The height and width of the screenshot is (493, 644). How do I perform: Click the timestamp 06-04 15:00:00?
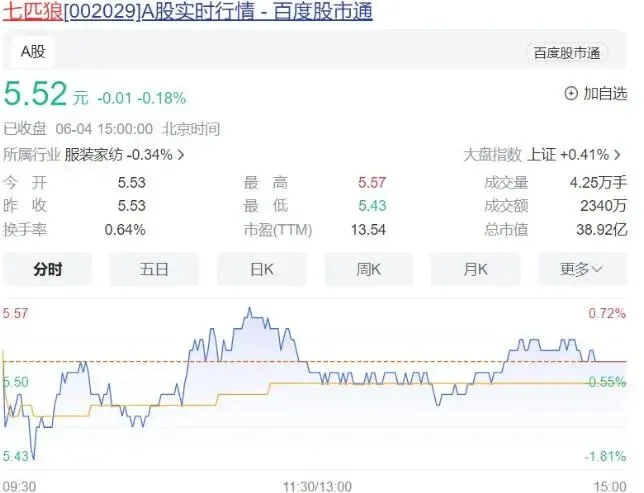104,129
